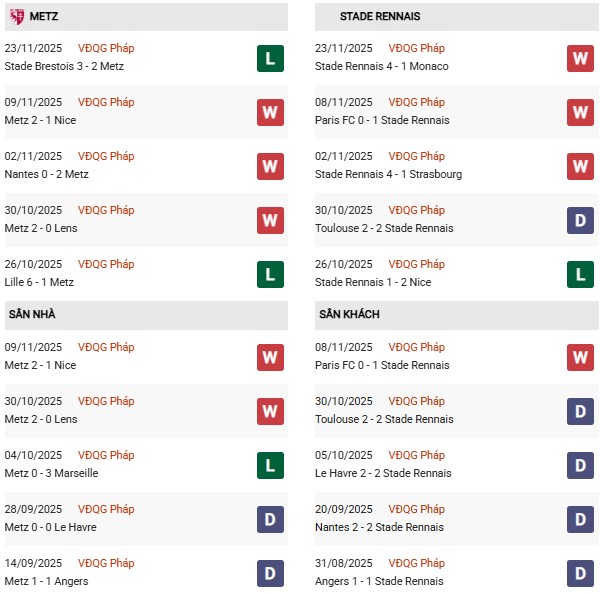The width and height of the screenshot is (600, 594).
Task: Open the Stade Rennais 4 - 1 Strasbourg match
Action: click(388, 174)
